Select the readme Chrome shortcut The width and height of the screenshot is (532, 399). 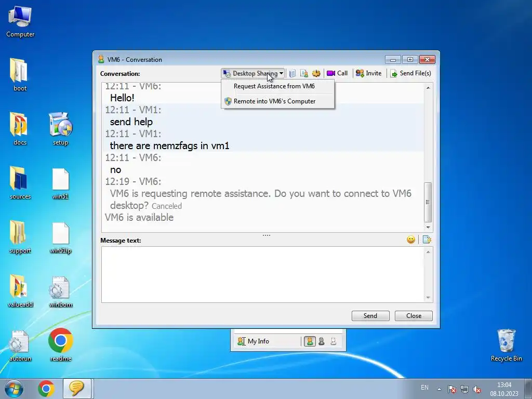click(60, 345)
